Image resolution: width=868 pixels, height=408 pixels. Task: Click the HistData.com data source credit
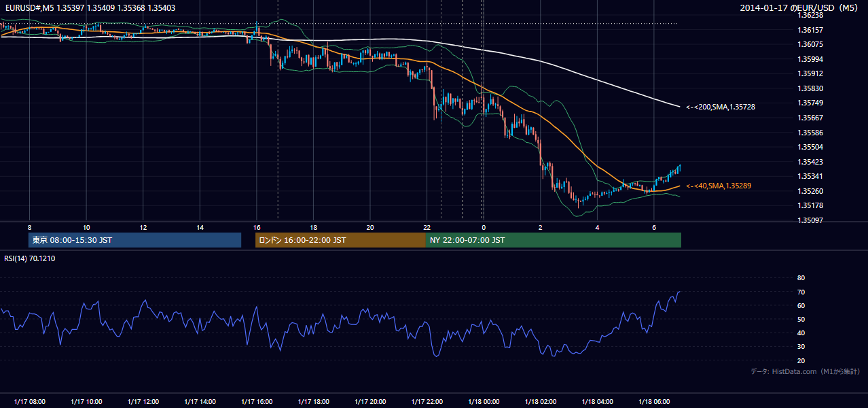point(806,371)
